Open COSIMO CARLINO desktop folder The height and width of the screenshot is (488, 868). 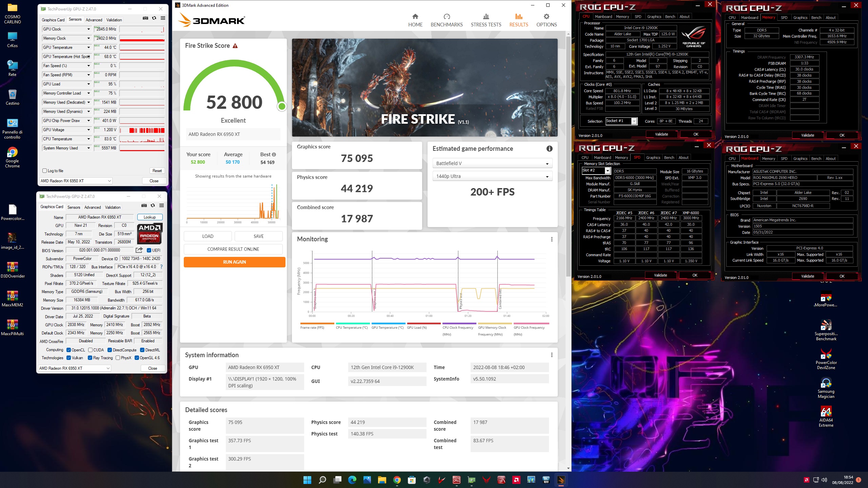click(x=13, y=14)
